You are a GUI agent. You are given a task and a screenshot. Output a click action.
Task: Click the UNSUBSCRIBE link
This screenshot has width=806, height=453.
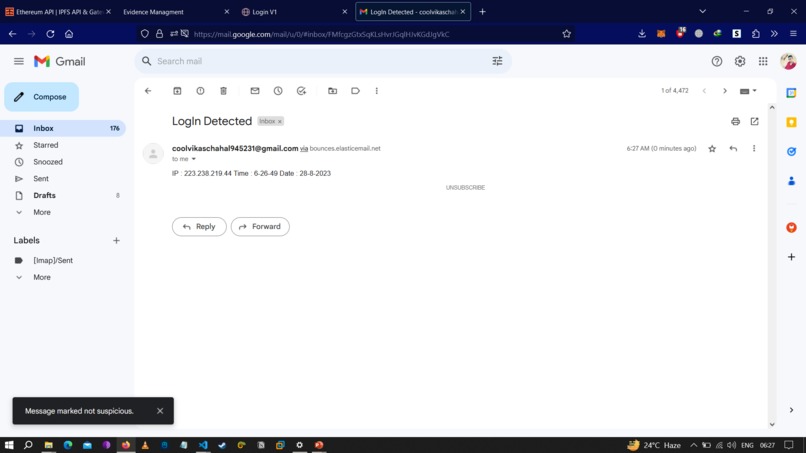[x=465, y=188]
